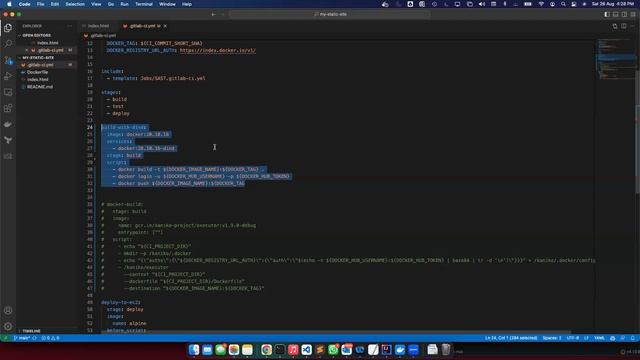Screen dimensions: 640x360
Task: Open Terminal from the dock
Action: (x=280, y=350)
